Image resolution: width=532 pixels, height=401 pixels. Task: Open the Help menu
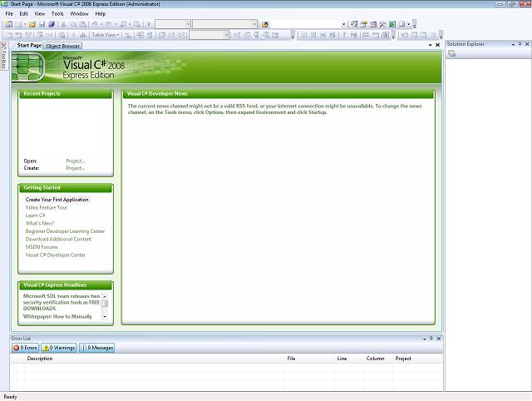[x=101, y=14]
